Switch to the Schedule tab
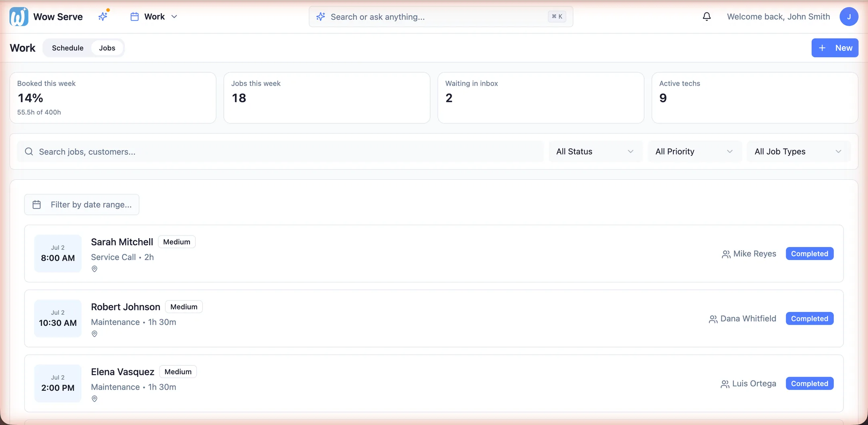This screenshot has width=868, height=425. 68,48
